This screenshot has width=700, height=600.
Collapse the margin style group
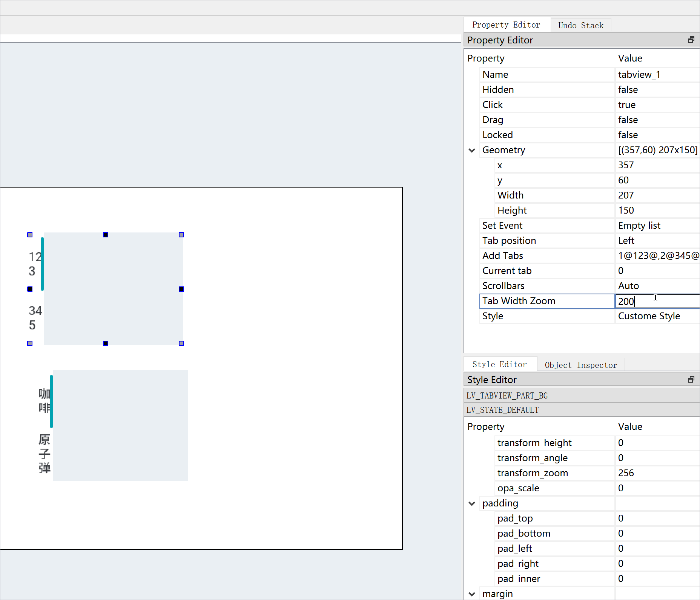tap(472, 594)
